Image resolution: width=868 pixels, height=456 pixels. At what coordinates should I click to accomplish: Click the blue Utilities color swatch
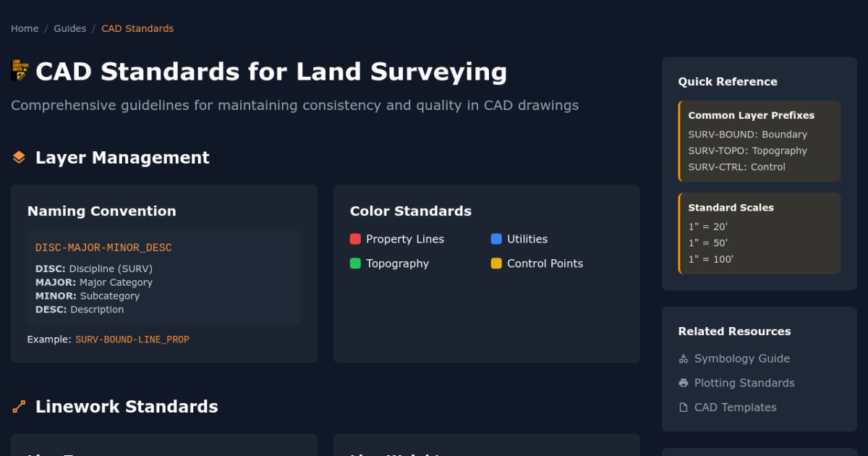pyautogui.click(x=496, y=239)
